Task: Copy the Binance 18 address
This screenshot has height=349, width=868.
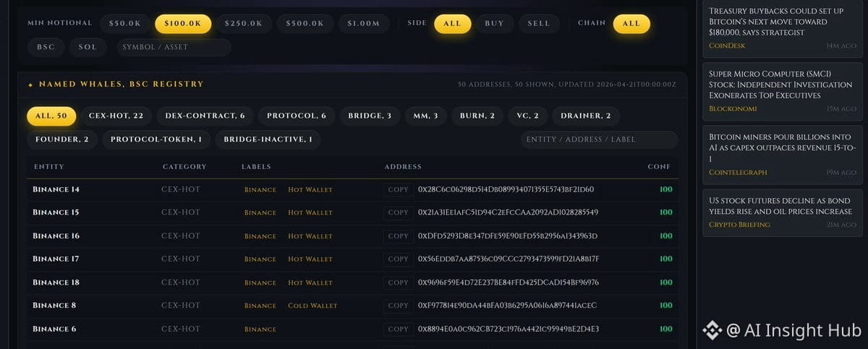Action: pyautogui.click(x=399, y=283)
